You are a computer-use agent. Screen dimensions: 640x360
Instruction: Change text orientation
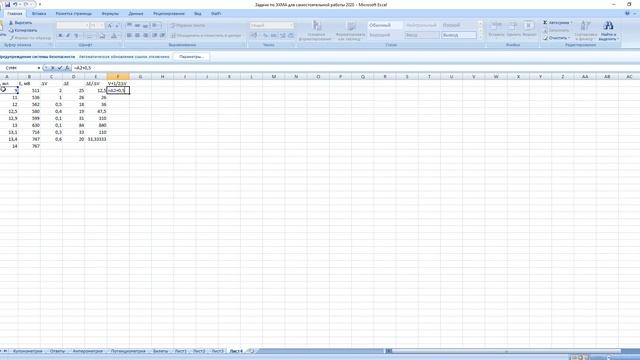156,25
